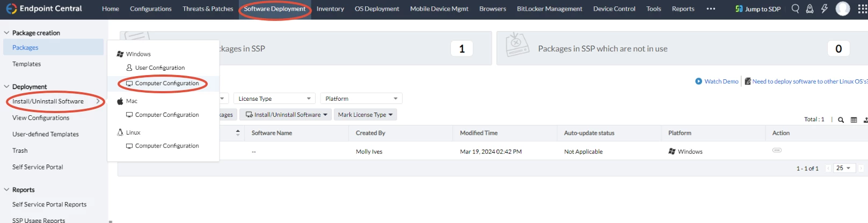The width and height of the screenshot is (868, 223).
Task: Open Threats & Patches tab
Action: pos(208,9)
